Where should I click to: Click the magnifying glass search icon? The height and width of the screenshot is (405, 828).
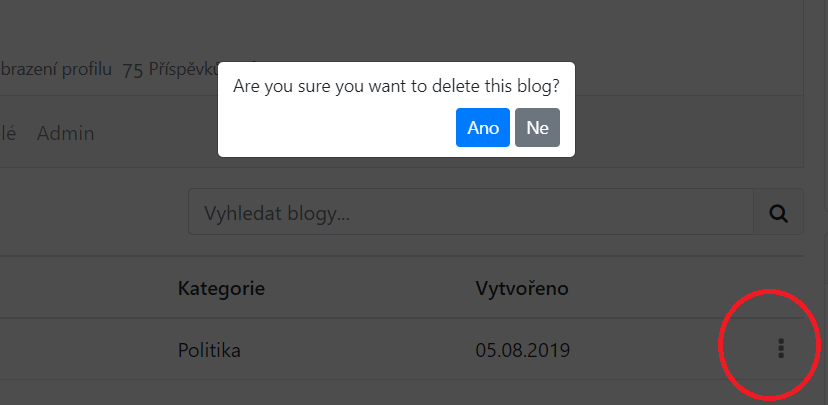click(x=778, y=213)
